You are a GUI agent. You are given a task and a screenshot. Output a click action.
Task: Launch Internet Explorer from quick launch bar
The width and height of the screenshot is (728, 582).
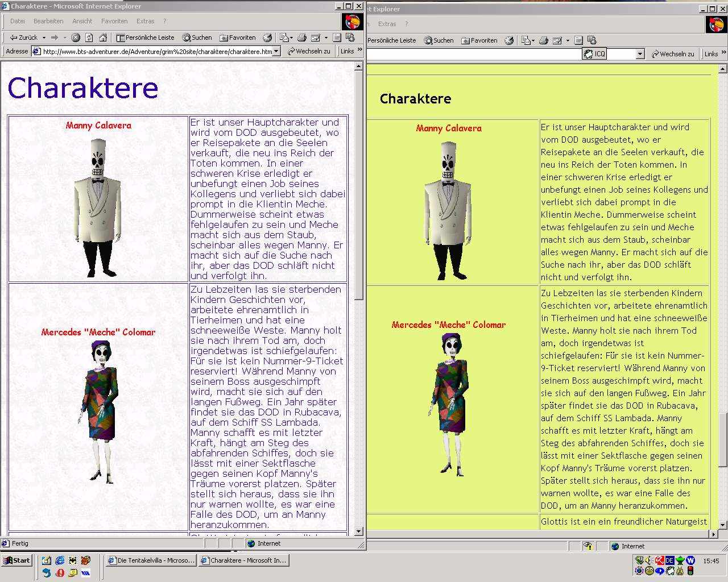coord(60,560)
